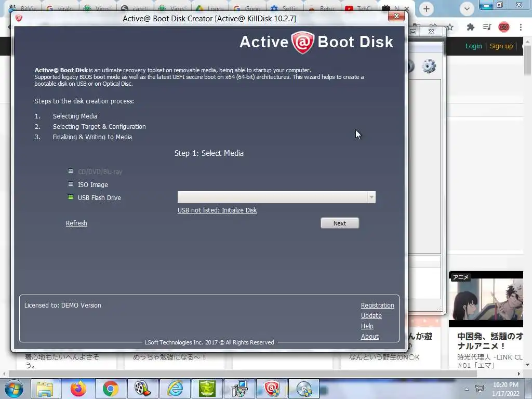The image size is (532, 399).
Task: Open Google Chrome from the taskbar
Action: 110,389
